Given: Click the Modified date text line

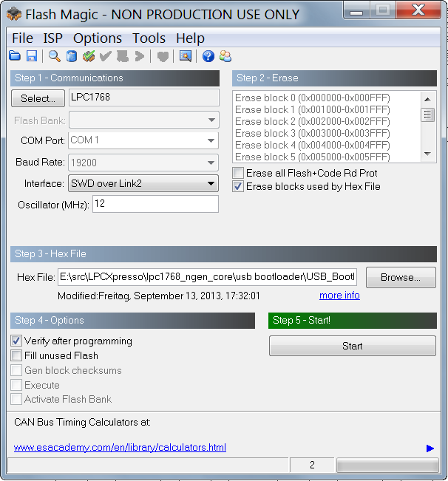Looking at the screenshot, I should point(159,296).
